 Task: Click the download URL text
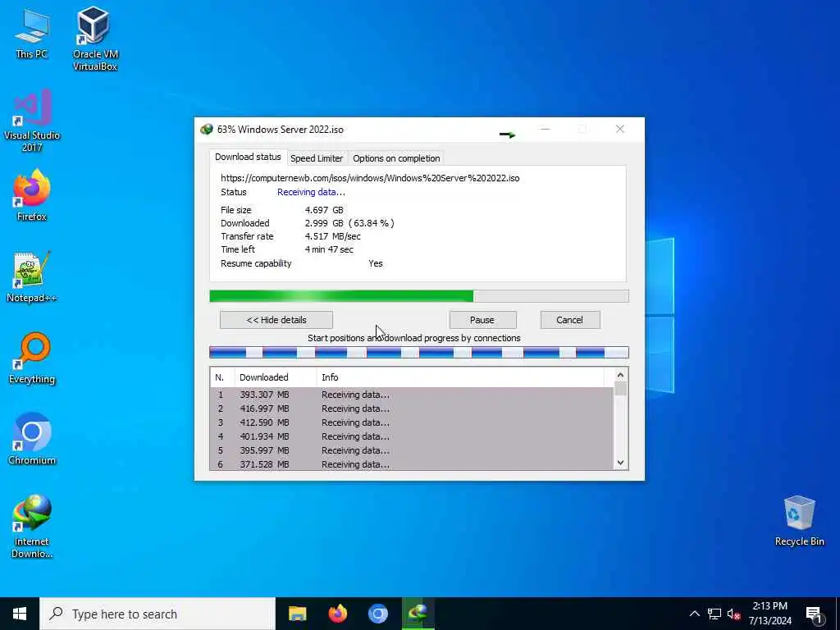coord(370,178)
